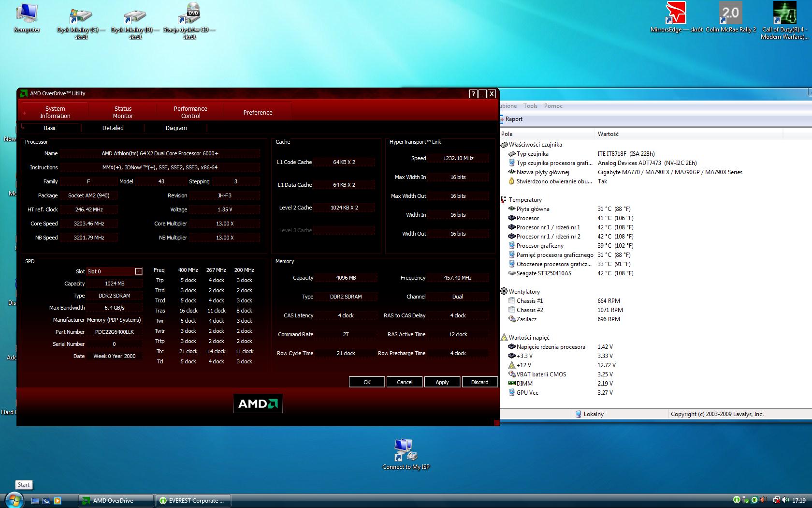Open the Dysk lokalny (D) shortcut
Viewport: 812px width, 508px height.
[135, 22]
